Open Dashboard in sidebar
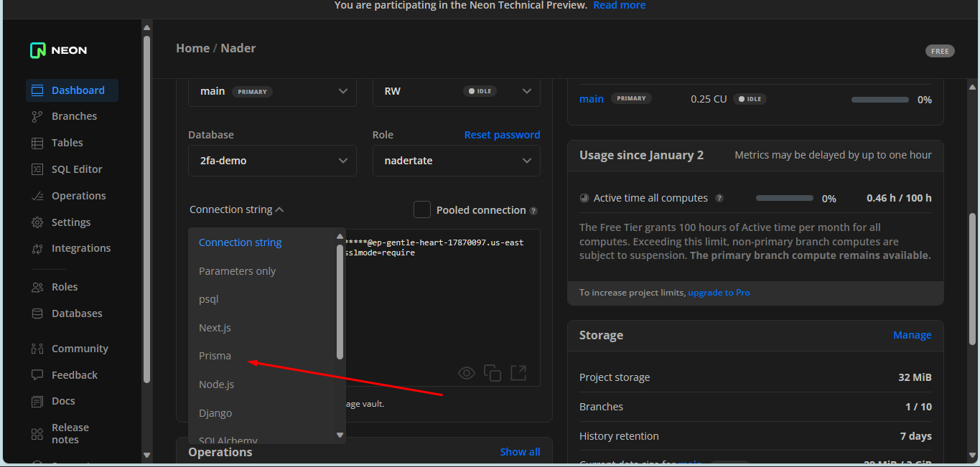This screenshot has height=467, width=980. [x=72, y=90]
